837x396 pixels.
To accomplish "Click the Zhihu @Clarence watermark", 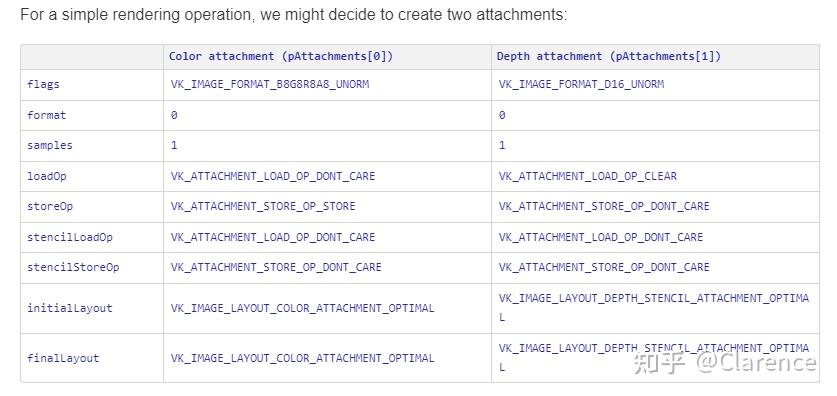I will [x=724, y=362].
